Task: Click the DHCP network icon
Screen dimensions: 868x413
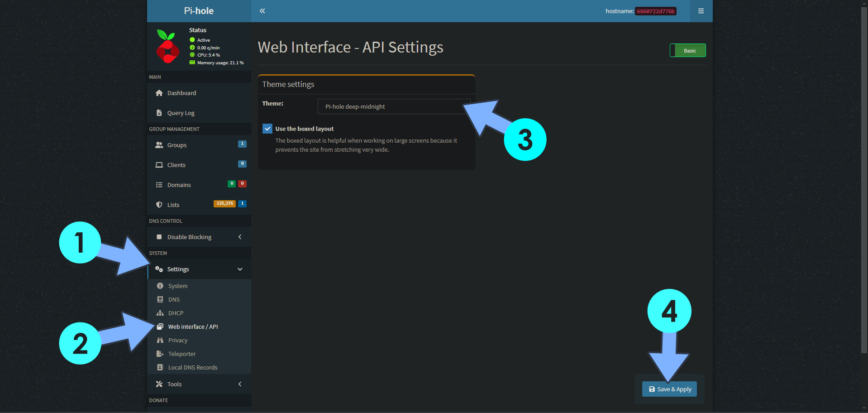Action: pos(160,313)
